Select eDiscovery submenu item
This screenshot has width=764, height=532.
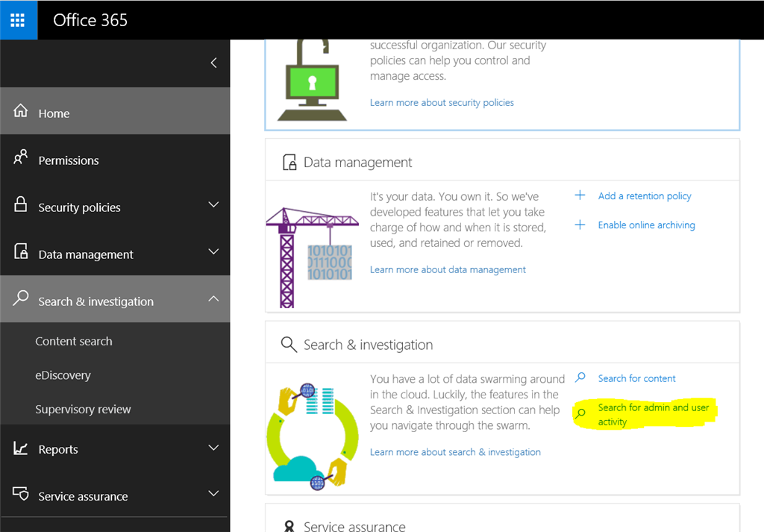[x=63, y=375]
